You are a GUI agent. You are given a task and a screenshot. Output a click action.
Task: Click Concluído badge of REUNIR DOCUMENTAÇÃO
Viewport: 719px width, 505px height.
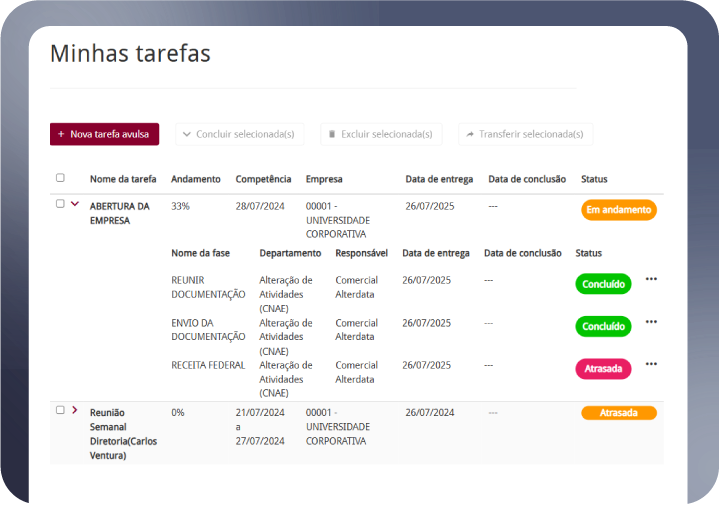(x=603, y=284)
